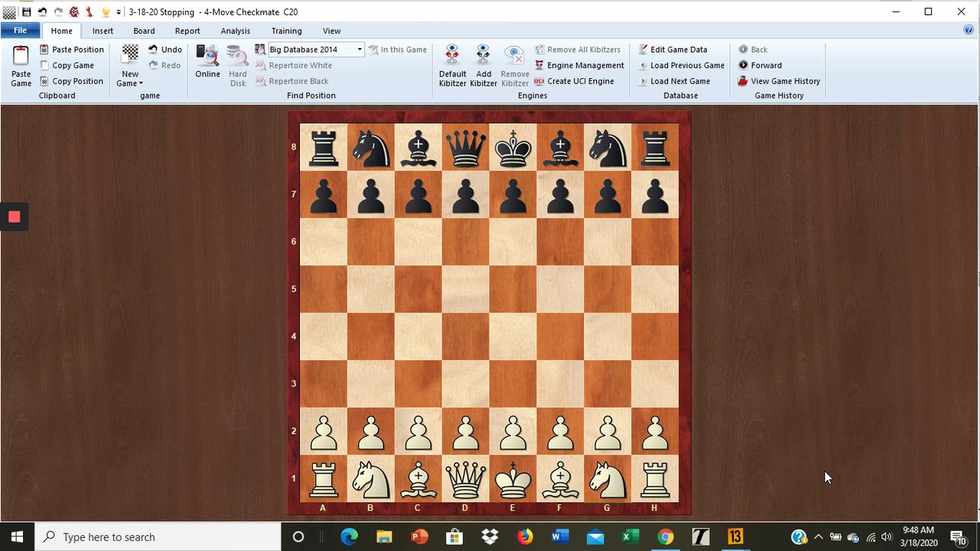Click the undo arrow in the quick access toolbar
The width and height of the screenshot is (980, 551).
pos(43,12)
